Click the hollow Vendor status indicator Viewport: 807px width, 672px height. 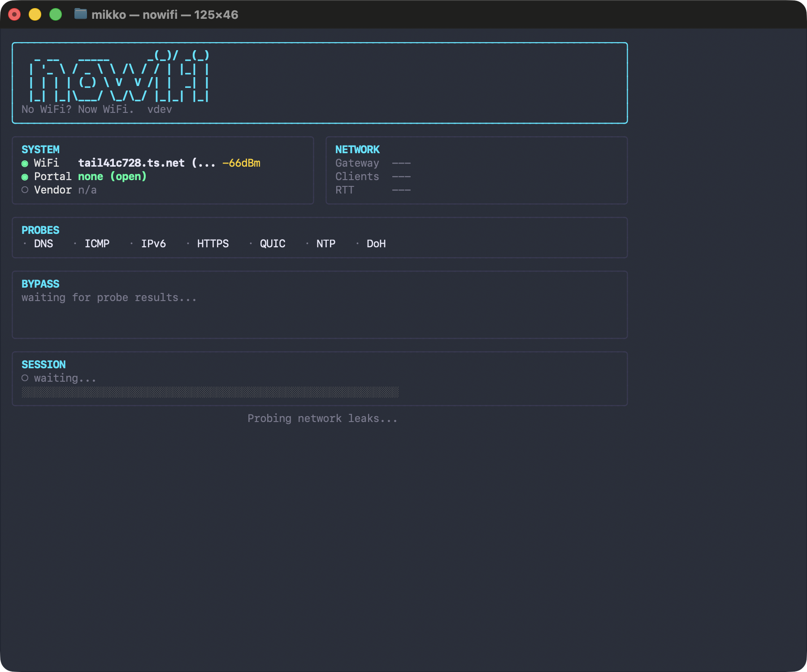click(x=25, y=190)
